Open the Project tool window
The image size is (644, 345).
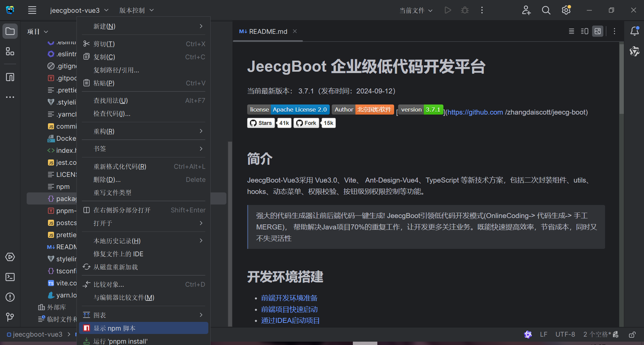point(10,31)
